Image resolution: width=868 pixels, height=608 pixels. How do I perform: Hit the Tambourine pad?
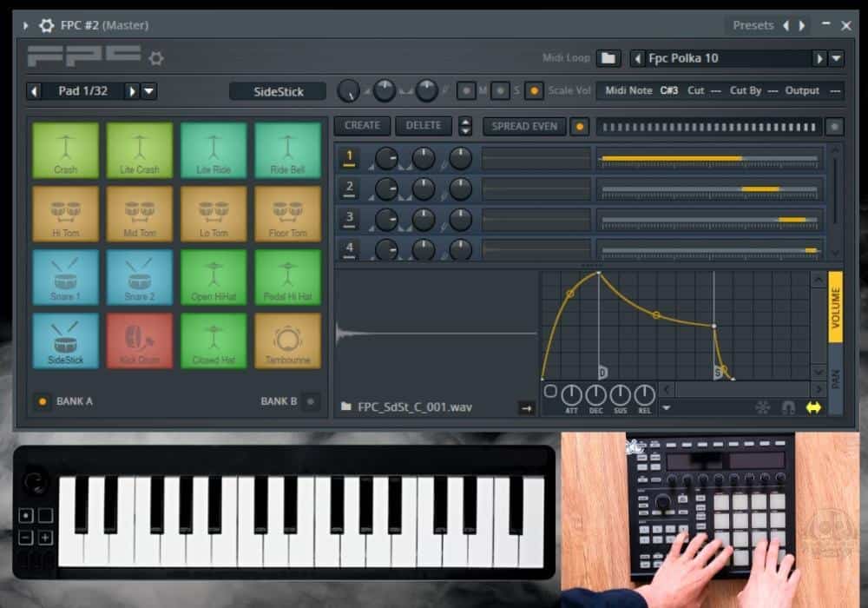click(x=287, y=340)
